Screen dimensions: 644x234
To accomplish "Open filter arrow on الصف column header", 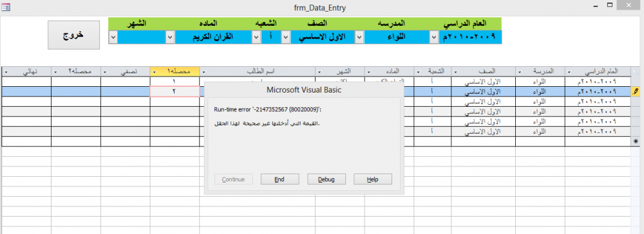I will (x=455, y=72).
